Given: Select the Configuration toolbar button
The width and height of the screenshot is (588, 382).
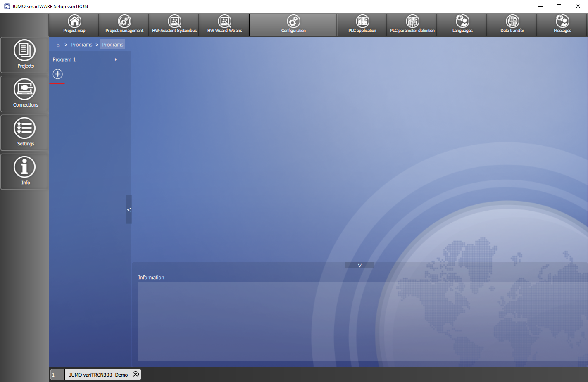Looking at the screenshot, I should (293, 24).
